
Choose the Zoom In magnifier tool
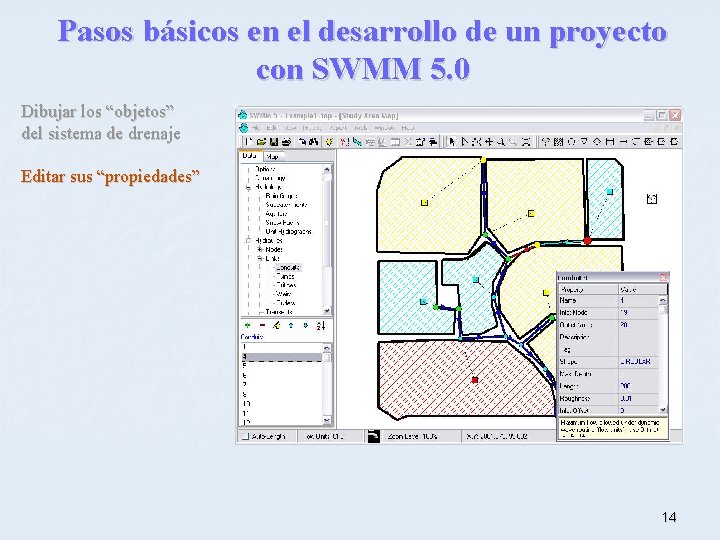click(x=501, y=142)
